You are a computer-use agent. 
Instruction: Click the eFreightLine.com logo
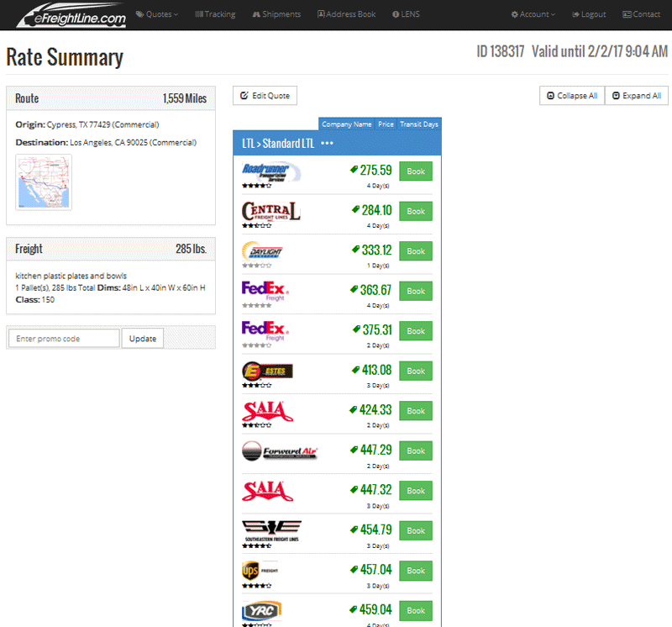71,15
